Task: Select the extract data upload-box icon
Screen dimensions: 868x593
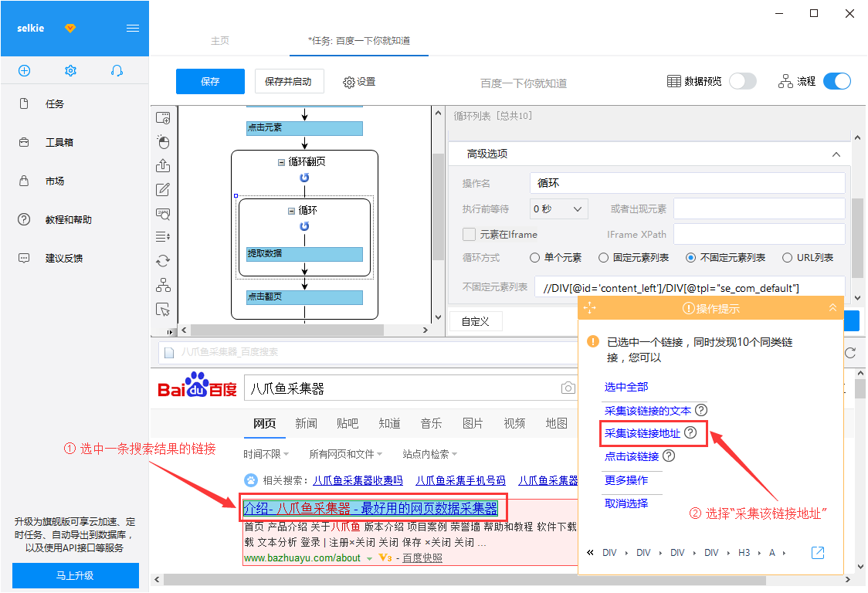Action: tap(163, 165)
